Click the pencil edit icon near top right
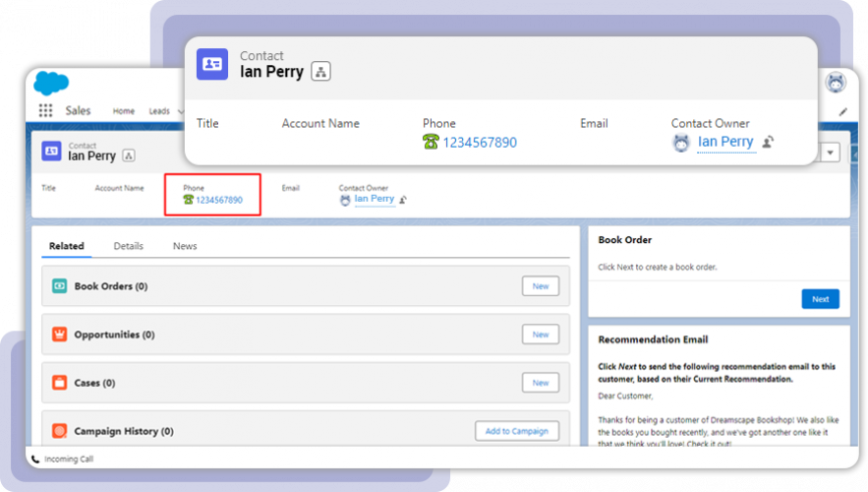The height and width of the screenshot is (492, 868). click(842, 112)
